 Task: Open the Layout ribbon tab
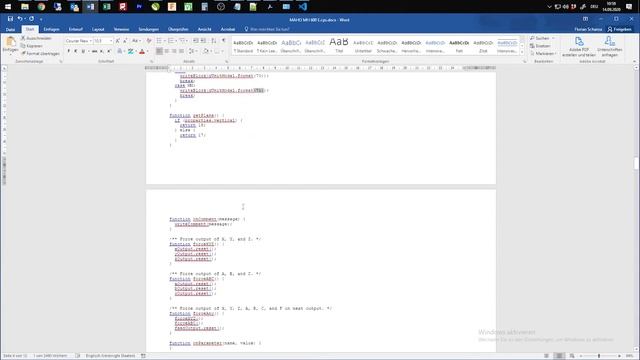[x=98, y=29]
